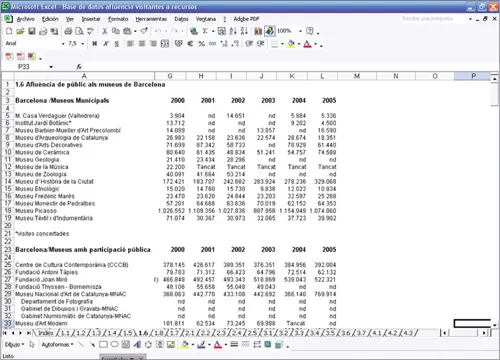Open the Autoformas shapes dropdown
The image size is (500, 360).
click(57, 344)
